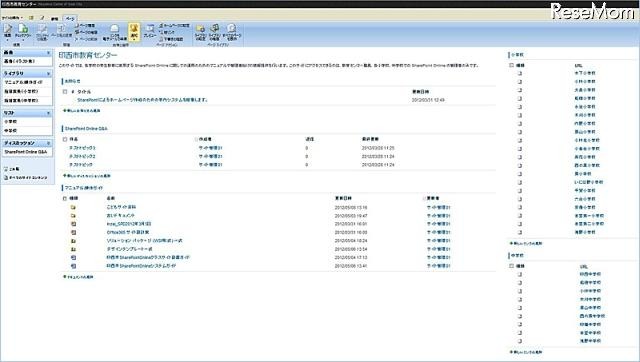Image resolution: width=640 pixels, height=362 pixels.
Task: Click ページの削除 in the ribbon
Action: pos(86,39)
